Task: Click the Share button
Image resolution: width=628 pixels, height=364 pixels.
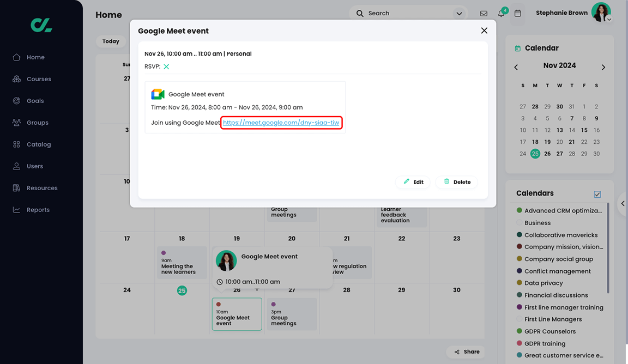Action: click(x=466, y=351)
